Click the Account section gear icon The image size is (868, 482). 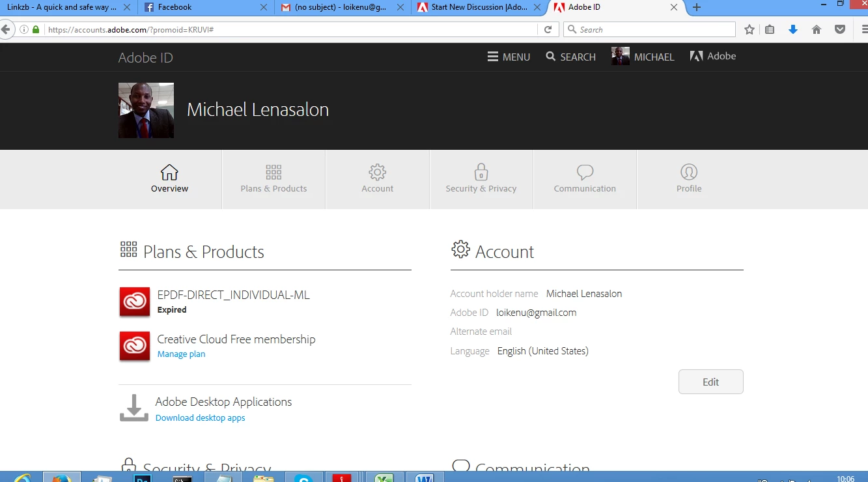[x=460, y=249]
